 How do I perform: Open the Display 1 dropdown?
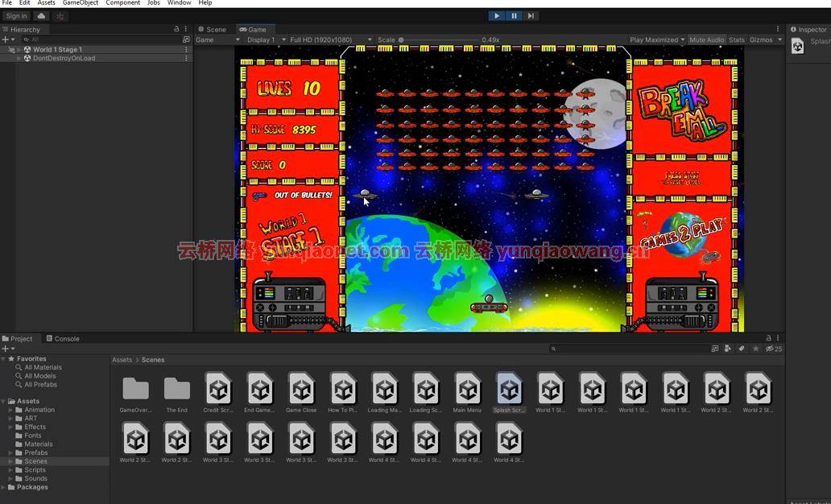click(265, 39)
